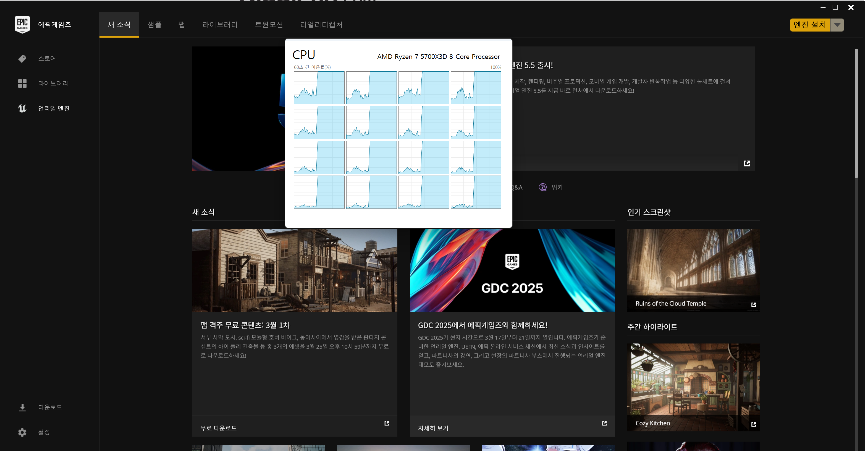Open the 설정 gear icon in sidebar
868x451 pixels.
(22, 432)
